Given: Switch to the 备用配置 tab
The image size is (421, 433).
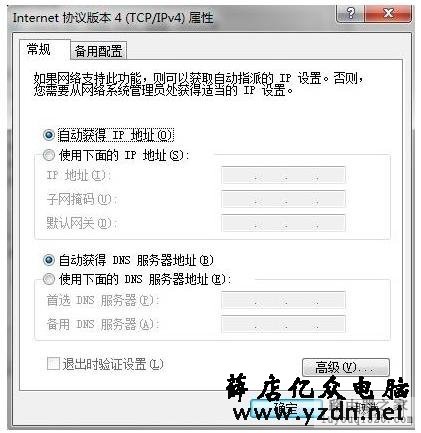Looking at the screenshot, I should click(99, 51).
